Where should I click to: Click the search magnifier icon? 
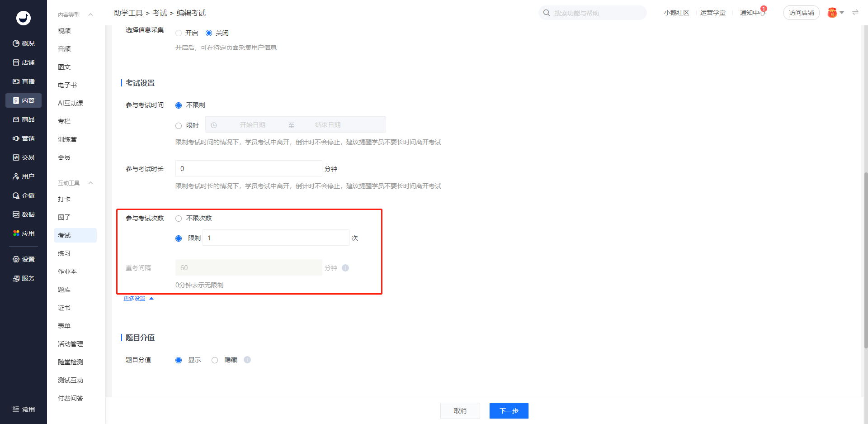(547, 13)
